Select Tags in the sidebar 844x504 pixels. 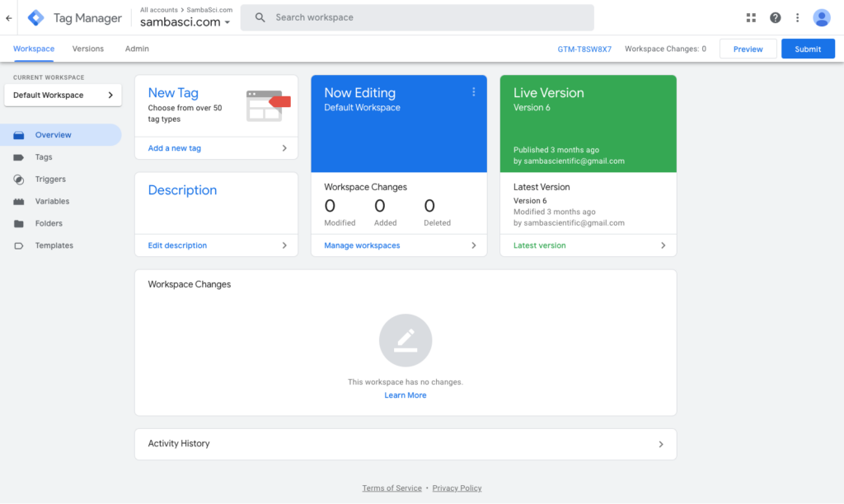[x=61, y=157]
